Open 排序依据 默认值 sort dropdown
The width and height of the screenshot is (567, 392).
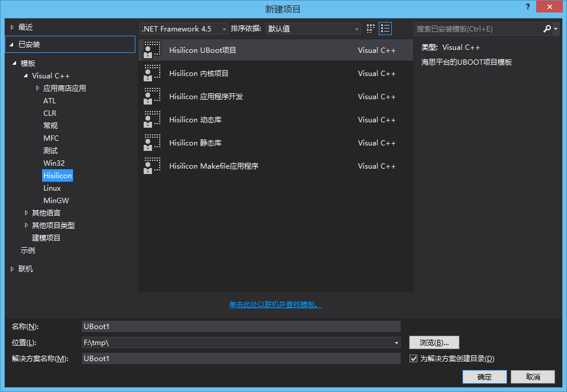point(313,29)
